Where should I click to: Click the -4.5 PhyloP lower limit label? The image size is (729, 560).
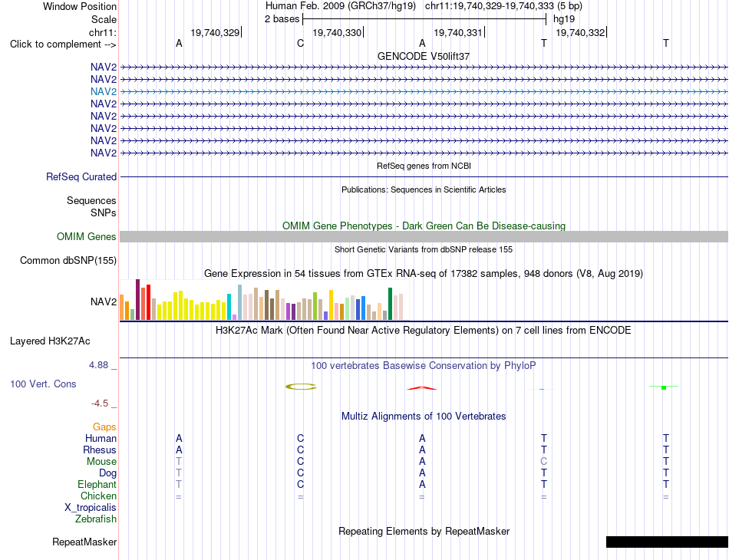(x=100, y=404)
